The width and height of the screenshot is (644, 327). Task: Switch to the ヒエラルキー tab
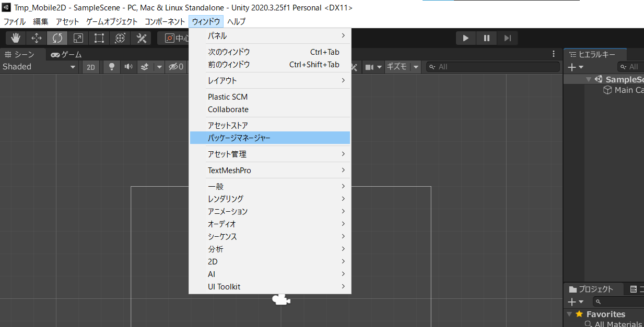(595, 54)
